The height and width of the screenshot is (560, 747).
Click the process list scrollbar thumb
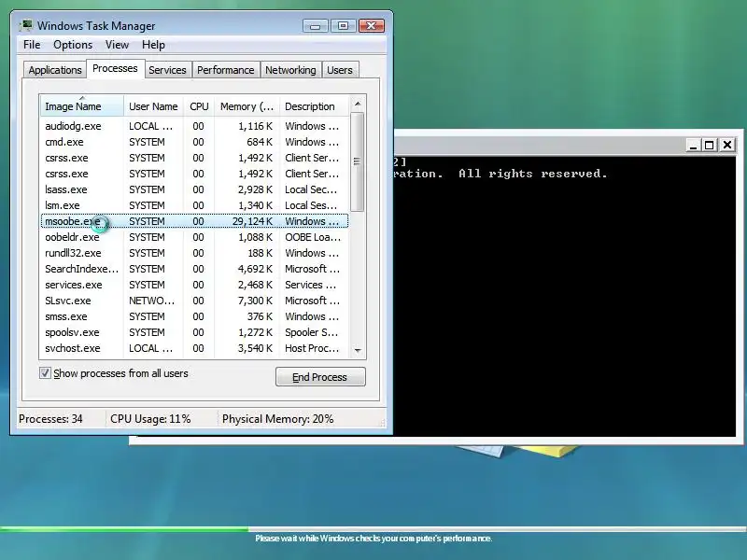point(358,161)
